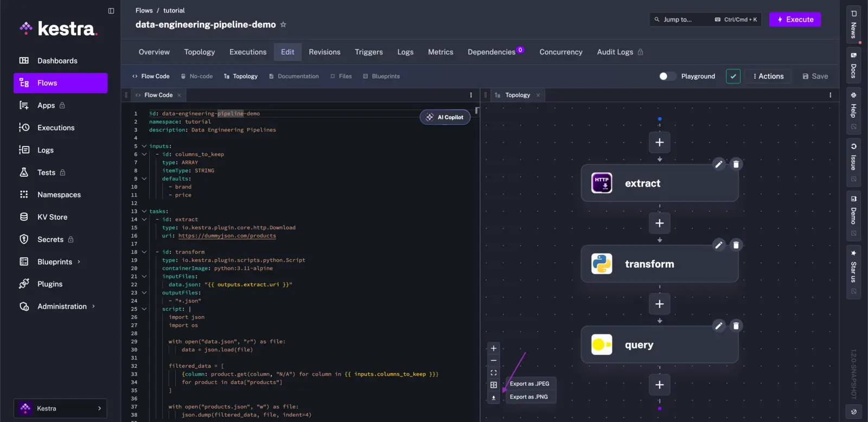The width and height of the screenshot is (868, 422).
Task: Fold the extract task block at line 14
Action: (x=144, y=220)
